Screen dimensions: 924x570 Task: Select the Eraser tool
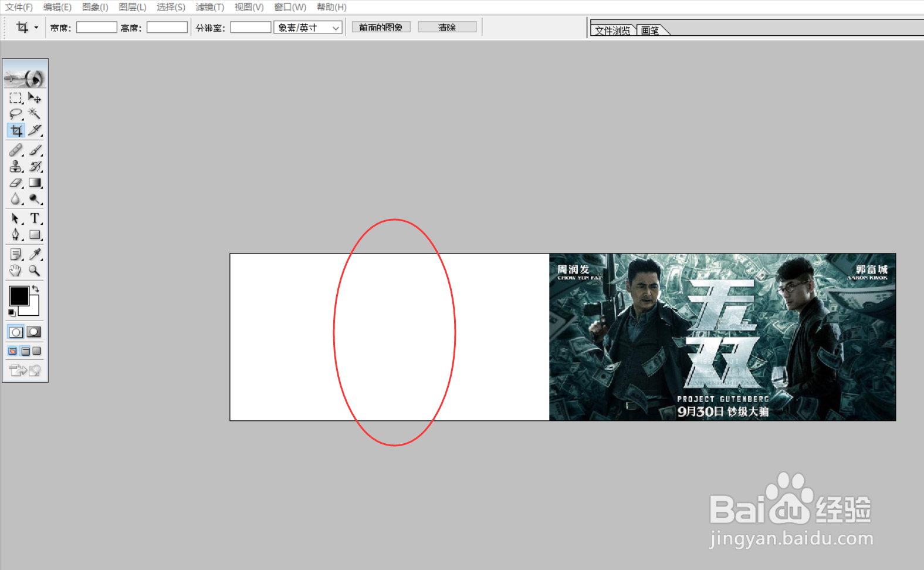(16, 183)
